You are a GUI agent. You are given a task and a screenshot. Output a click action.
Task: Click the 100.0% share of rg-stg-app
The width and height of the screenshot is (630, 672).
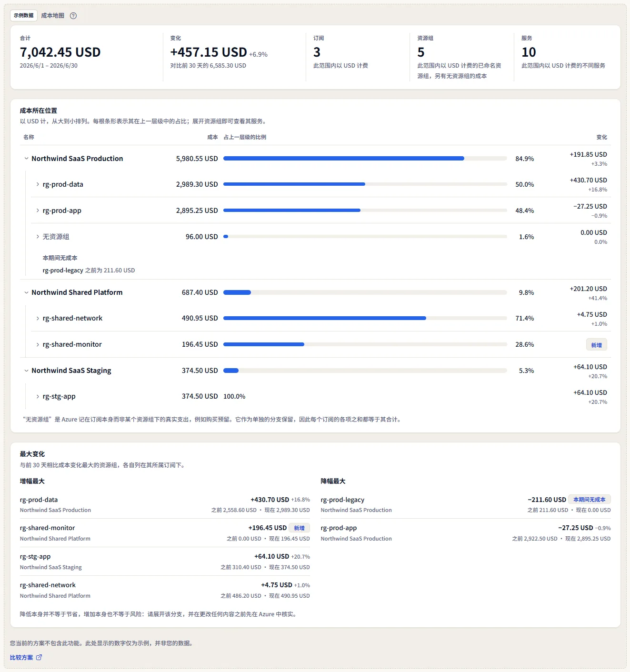pyautogui.click(x=234, y=396)
